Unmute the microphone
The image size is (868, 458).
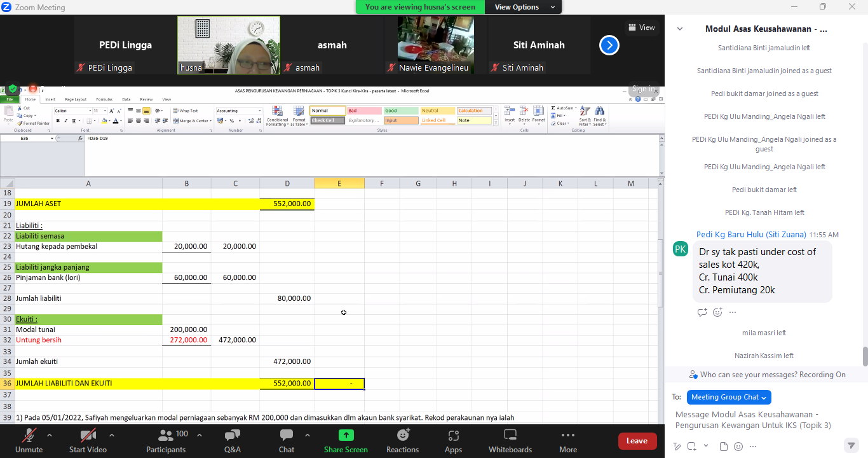(29, 440)
